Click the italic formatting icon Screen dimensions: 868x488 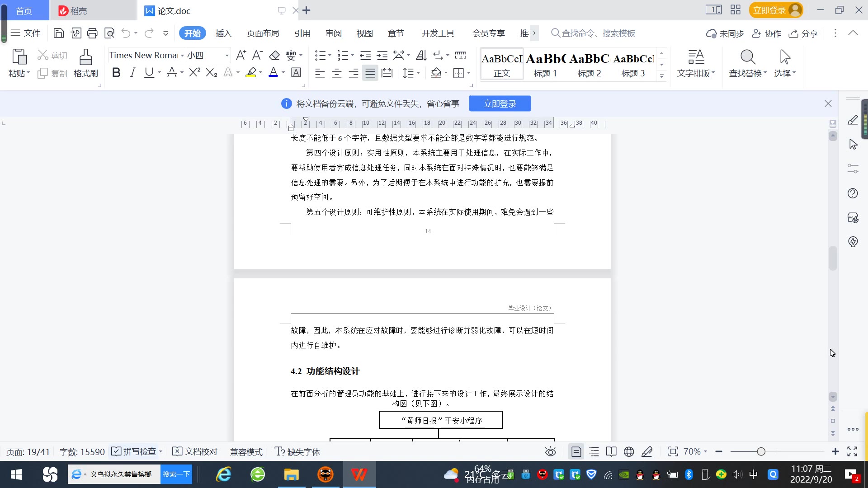pyautogui.click(x=132, y=73)
